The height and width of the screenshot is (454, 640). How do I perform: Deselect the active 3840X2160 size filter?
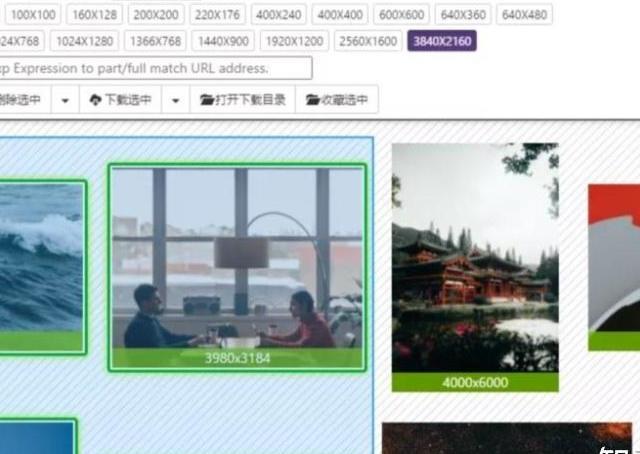click(442, 41)
